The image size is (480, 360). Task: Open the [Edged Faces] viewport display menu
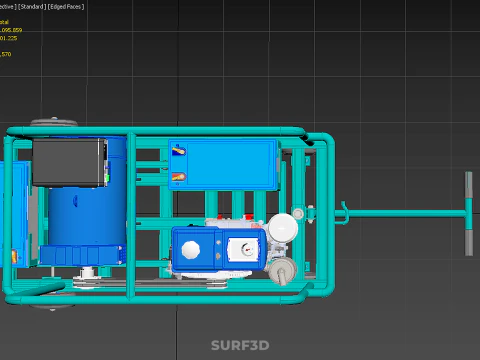pyautogui.click(x=66, y=6)
